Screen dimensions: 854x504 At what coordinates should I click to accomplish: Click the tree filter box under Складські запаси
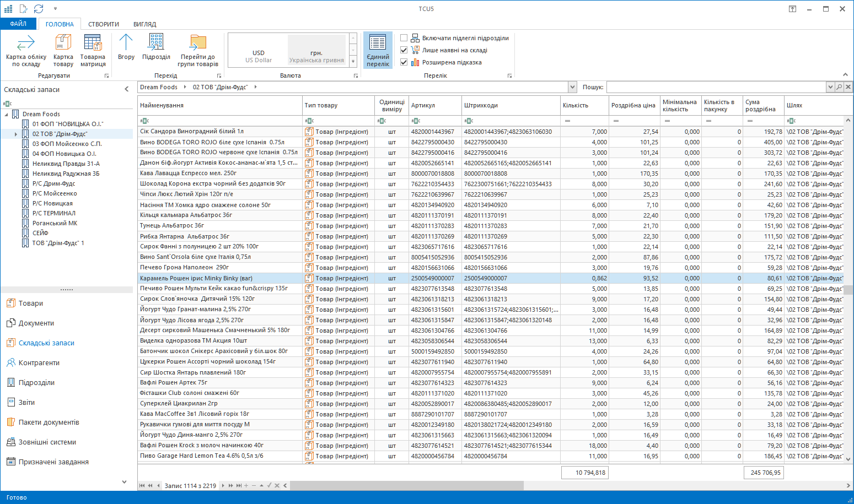click(68, 104)
